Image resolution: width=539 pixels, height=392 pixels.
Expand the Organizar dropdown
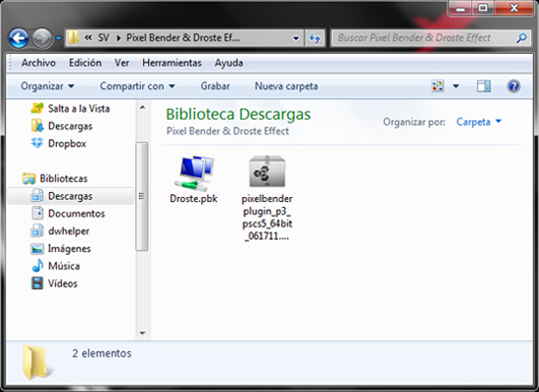tap(47, 86)
